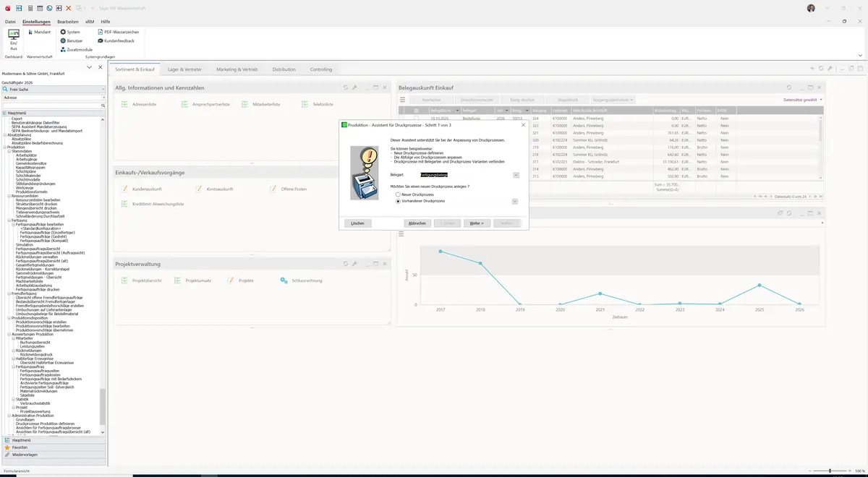This screenshot has width=868, height=477.
Task: Open System settings in the ribbon
Action: [70, 32]
